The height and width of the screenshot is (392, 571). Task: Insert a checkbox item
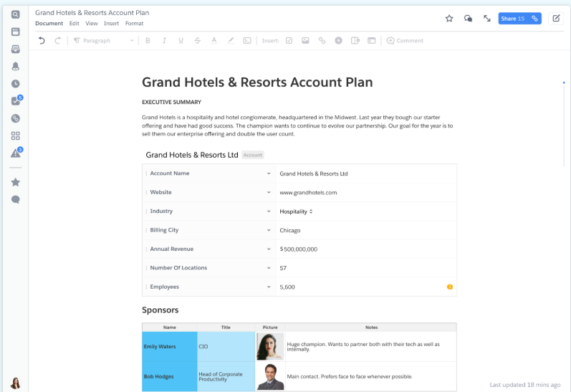(x=289, y=40)
